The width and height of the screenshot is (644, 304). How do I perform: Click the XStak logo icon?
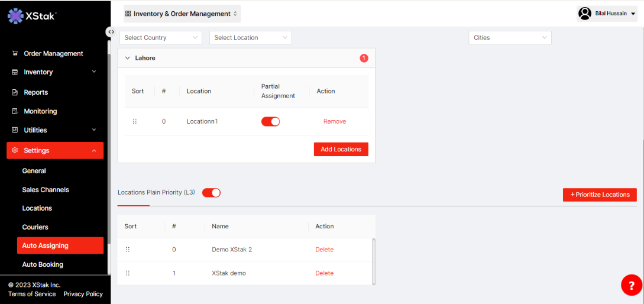click(15, 16)
